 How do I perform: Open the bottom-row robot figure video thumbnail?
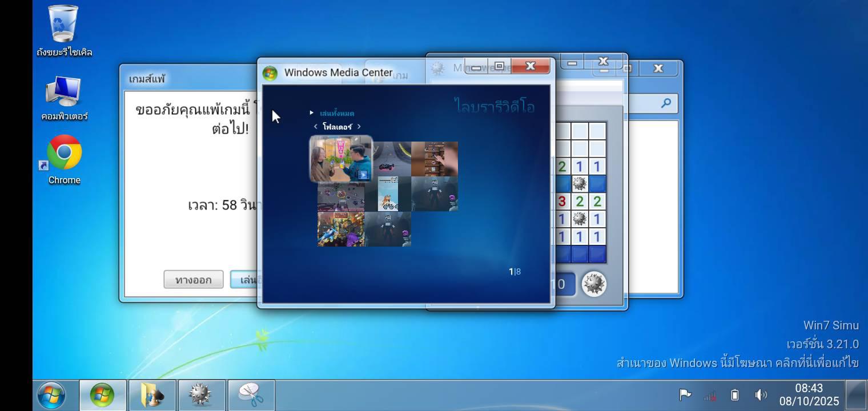click(x=388, y=229)
